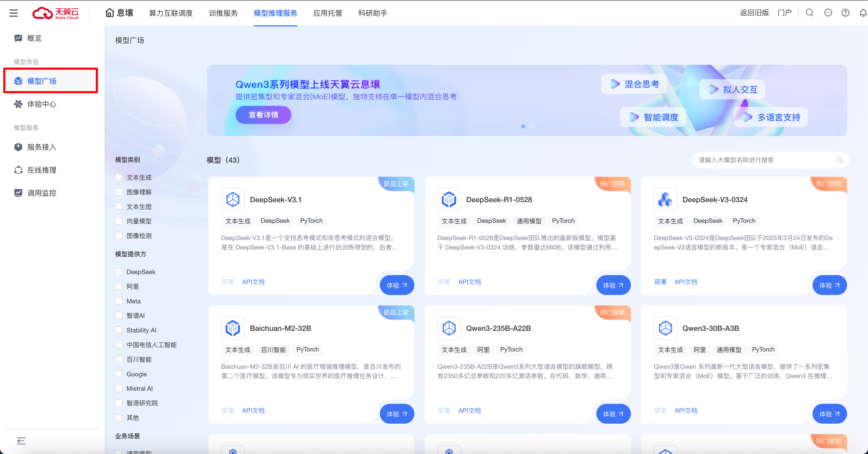Click the message bubble icon in the header
The image size is (868, 454).
(828, 13)
